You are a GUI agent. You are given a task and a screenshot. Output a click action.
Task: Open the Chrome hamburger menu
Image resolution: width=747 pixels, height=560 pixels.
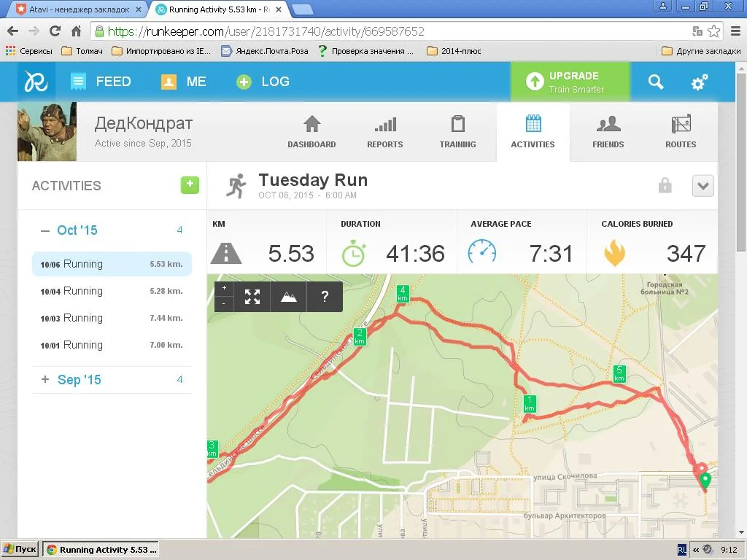click(x=735, y=31)
